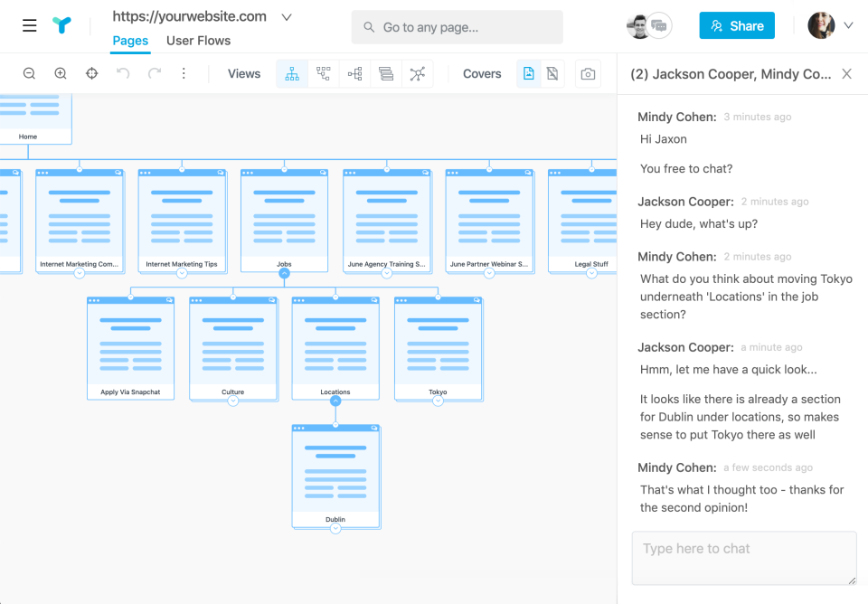Open comment icon on the Tokyo card
The width and height of the screenshot is (868, 604).
tap(476, 300)
